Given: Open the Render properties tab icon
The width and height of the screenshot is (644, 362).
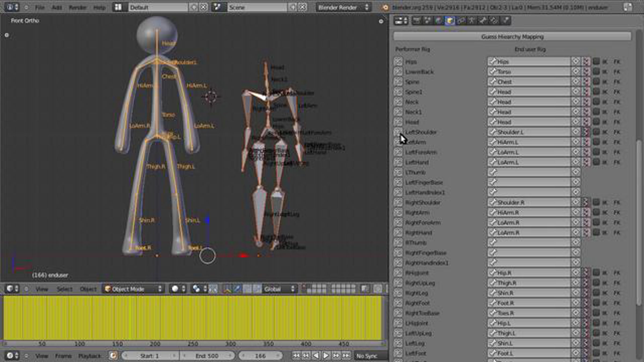Looking at the screenshot, I should point(416,21).
